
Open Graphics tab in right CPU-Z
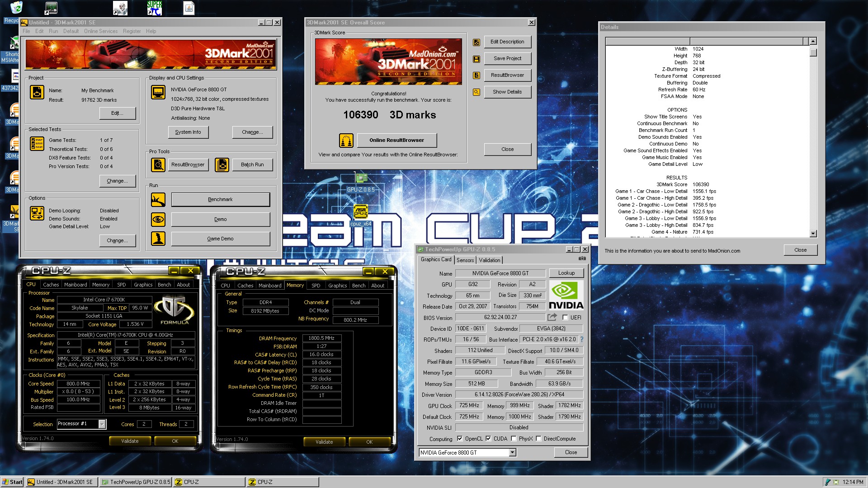click(x=337, y=286)
